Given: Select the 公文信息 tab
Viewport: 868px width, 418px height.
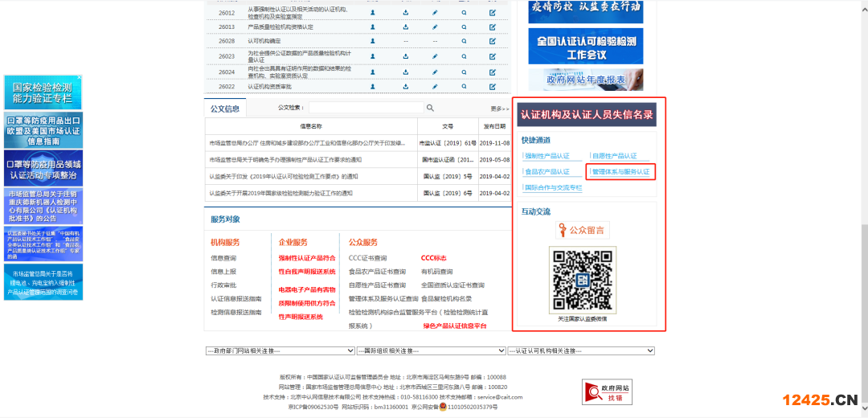Looking at the screenshot, I should pos(225,109).
